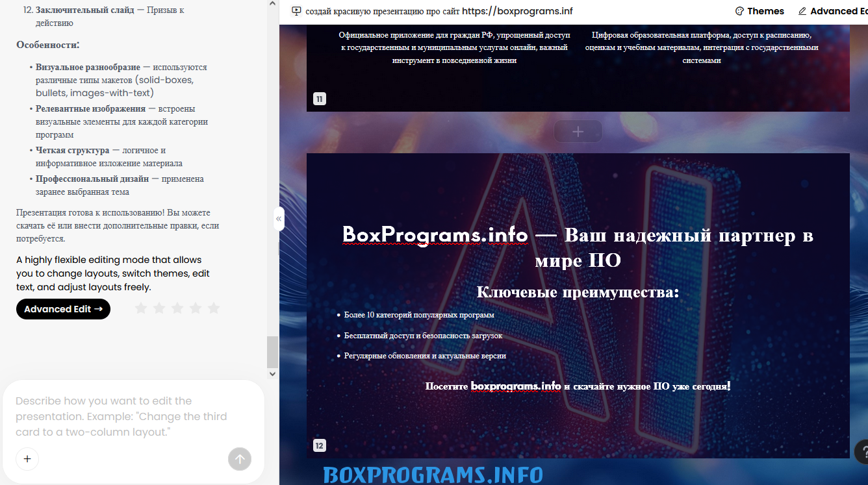
Task: Click the slide 11 number badge
Action: [x=319, y=99]
